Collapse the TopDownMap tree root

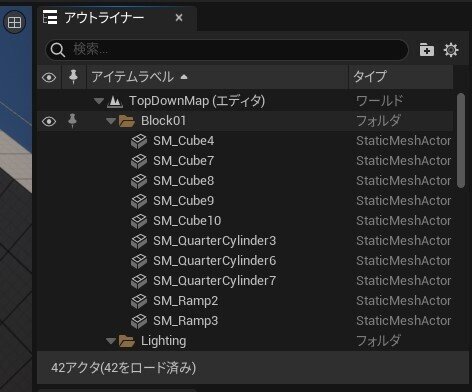99,101
